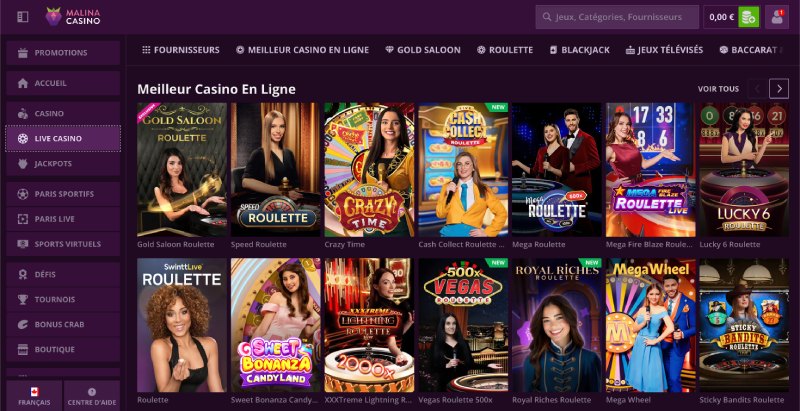Open the user profile icon

click(x=777, y=17)
